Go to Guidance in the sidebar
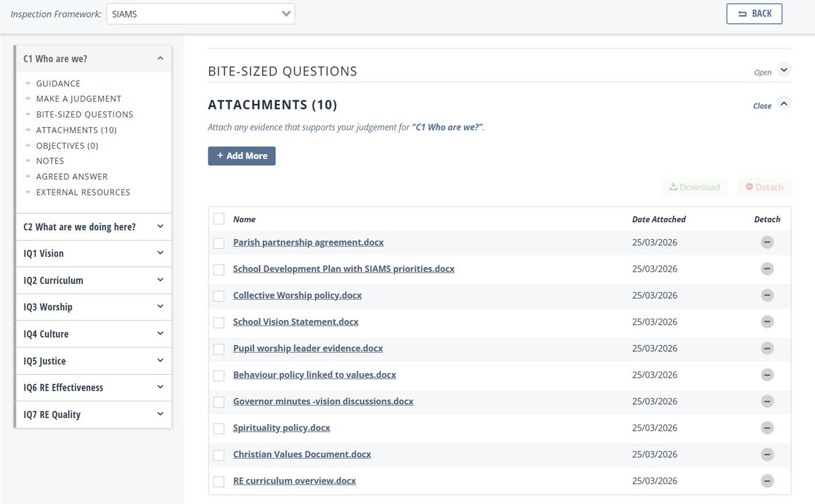The width and height of the screenshot is (815, 504). click(58, 84)
